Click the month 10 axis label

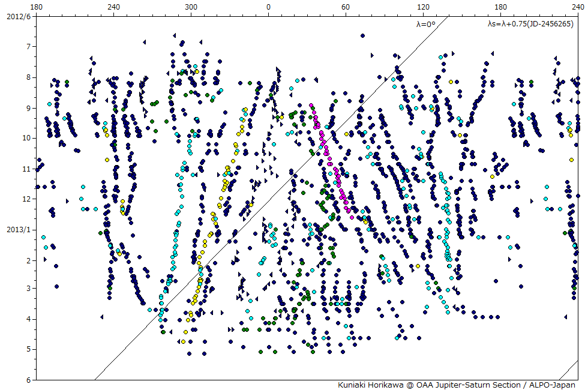26,138
